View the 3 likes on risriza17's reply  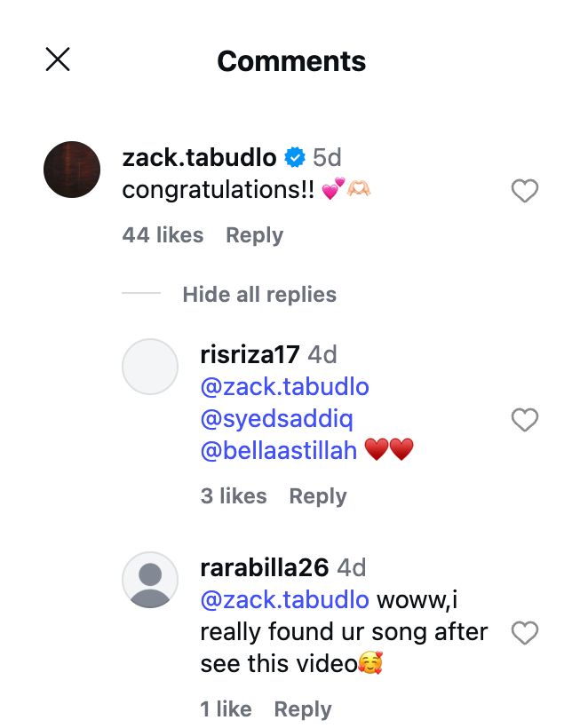(x=234, y=496)
